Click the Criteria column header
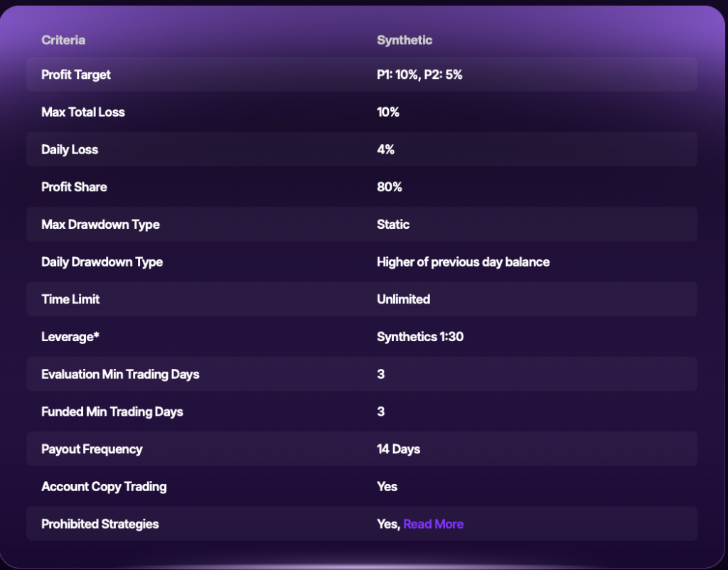 click(x=63, y=40)
